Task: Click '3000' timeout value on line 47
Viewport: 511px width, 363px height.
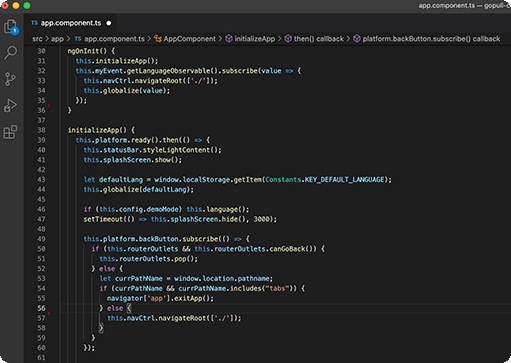Action: (261, 219)
